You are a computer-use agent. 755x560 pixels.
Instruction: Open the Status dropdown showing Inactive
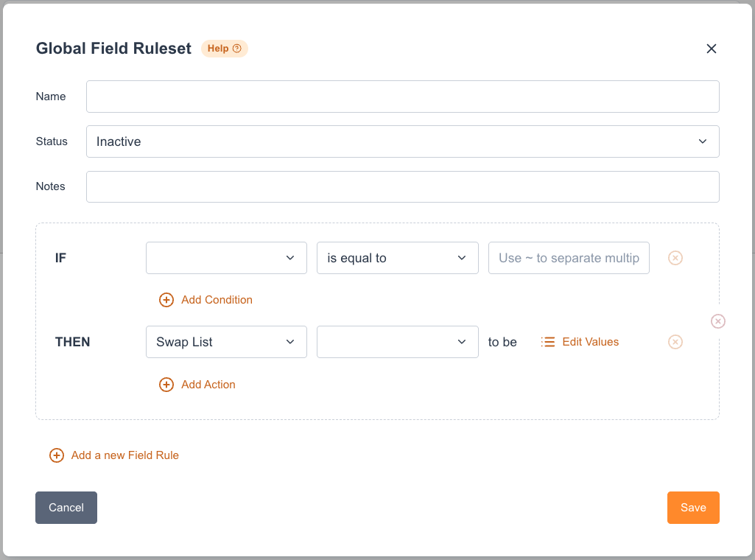(x=402, y=141)
